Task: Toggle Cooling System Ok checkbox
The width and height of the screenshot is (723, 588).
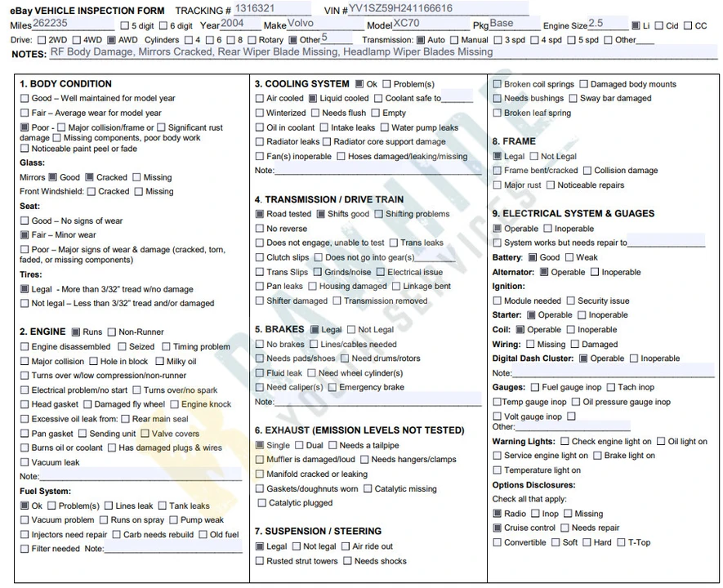Action: [359, 84]
